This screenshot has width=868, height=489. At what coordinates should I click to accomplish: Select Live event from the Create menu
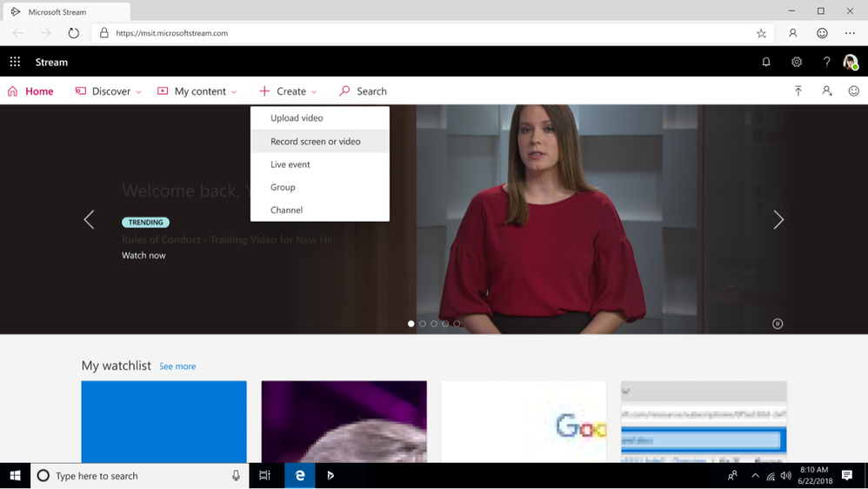click(x=320, y=164)
